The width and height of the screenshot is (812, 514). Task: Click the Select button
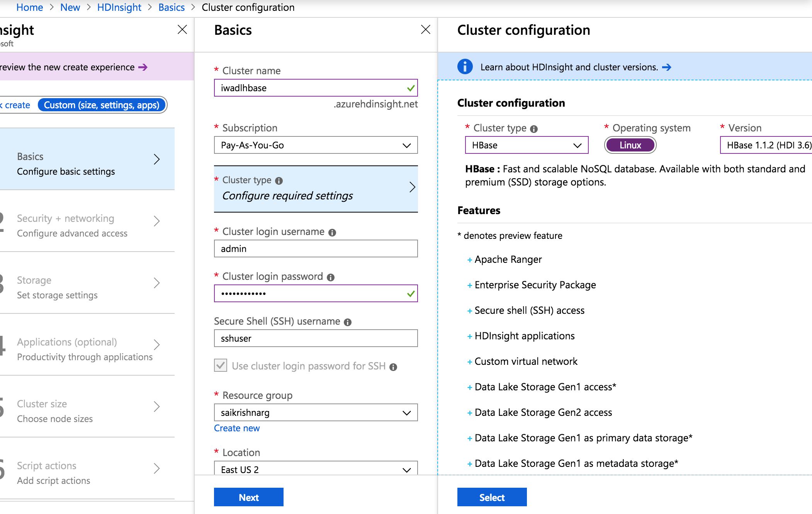[492, 497]
